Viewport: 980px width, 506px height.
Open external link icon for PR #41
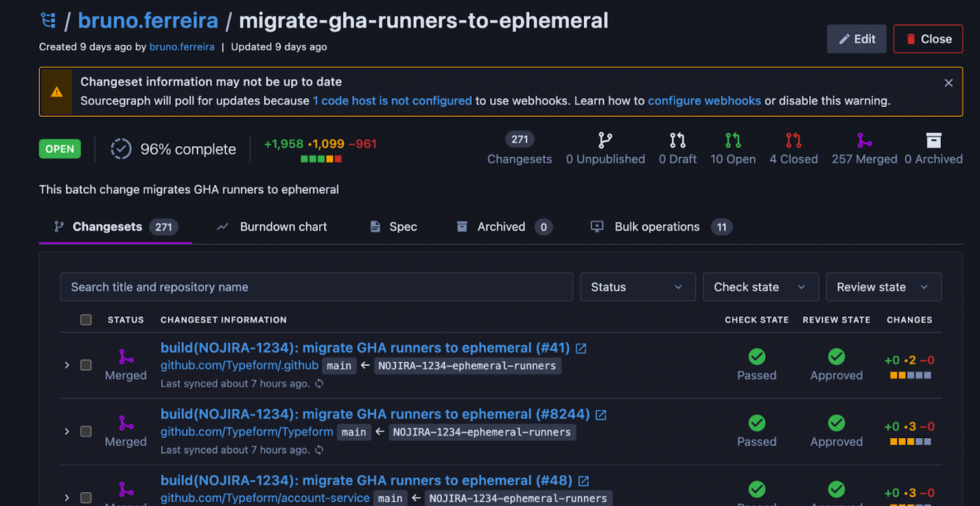point(581,349)
